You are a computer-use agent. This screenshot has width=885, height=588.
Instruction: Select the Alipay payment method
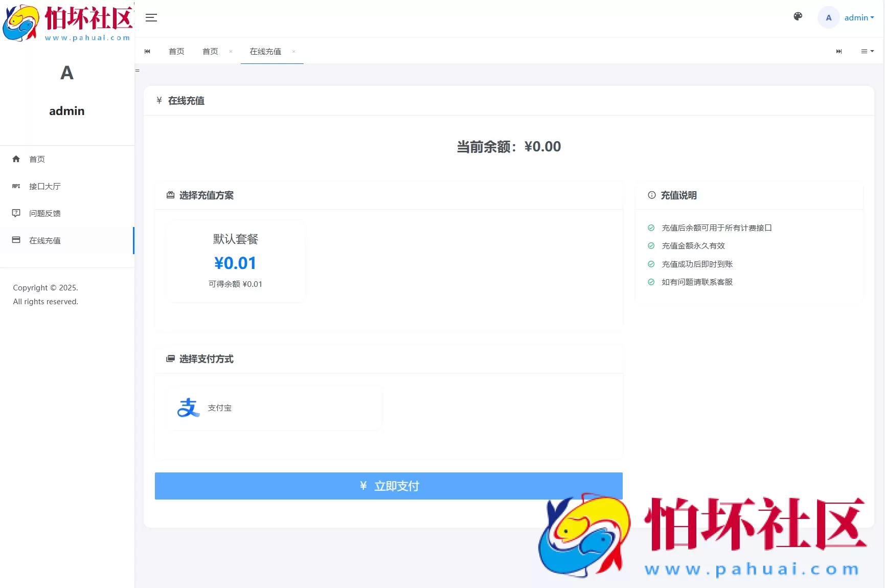coord(274,408)
